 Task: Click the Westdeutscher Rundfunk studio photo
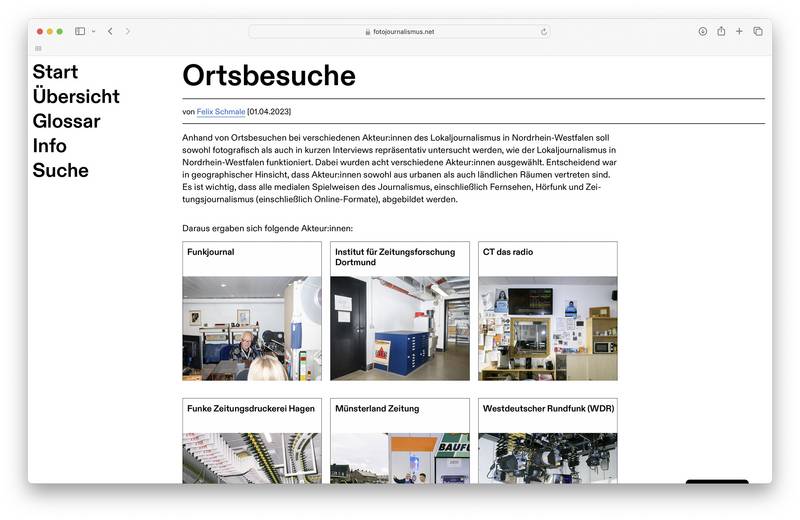click(x=548, y=458)
